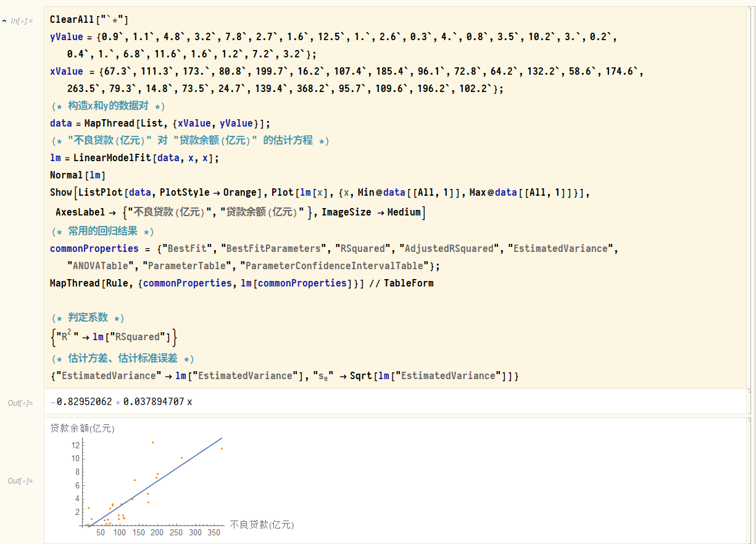Select the commonProperties list definition
The image size is (756, 544).
pos(94,249)
